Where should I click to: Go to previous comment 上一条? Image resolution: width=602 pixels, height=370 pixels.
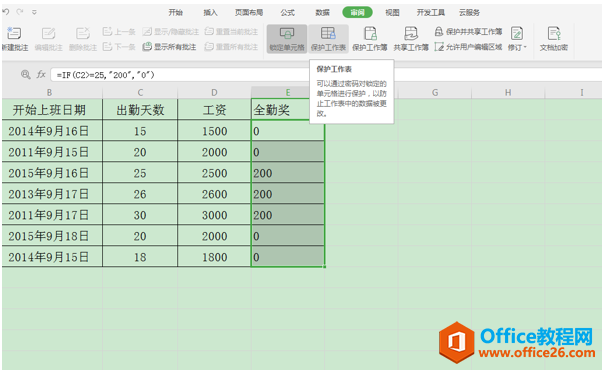119,31
